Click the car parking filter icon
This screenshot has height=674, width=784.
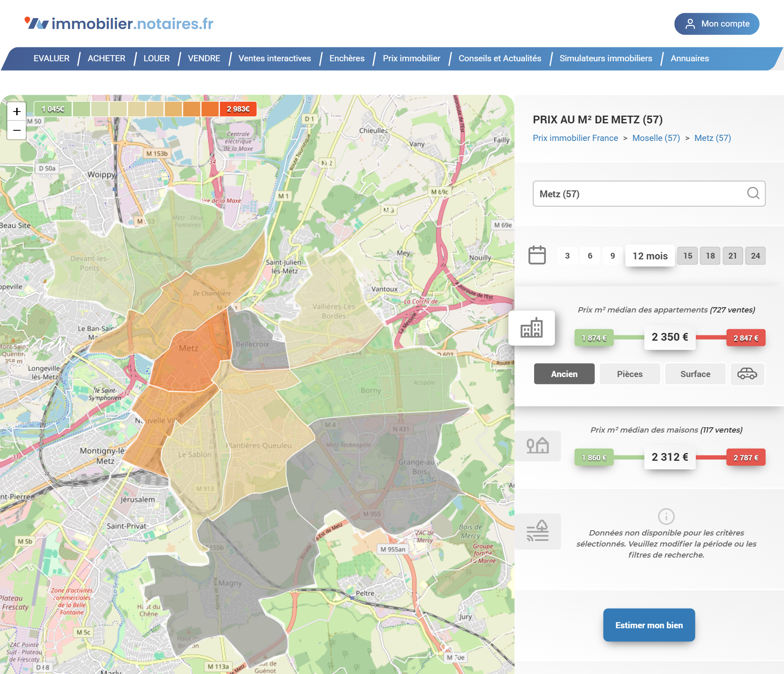tap(747, 374)
